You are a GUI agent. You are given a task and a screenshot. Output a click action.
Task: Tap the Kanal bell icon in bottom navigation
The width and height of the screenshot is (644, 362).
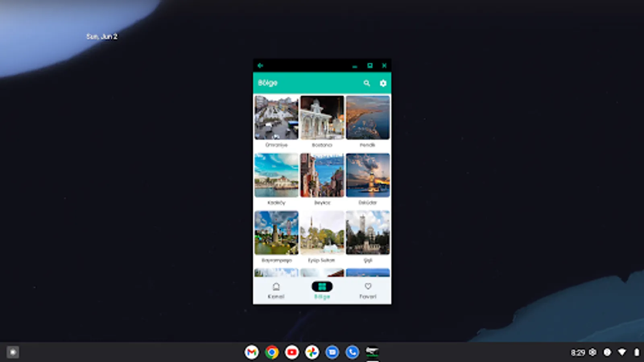click(x=276, y=286)
